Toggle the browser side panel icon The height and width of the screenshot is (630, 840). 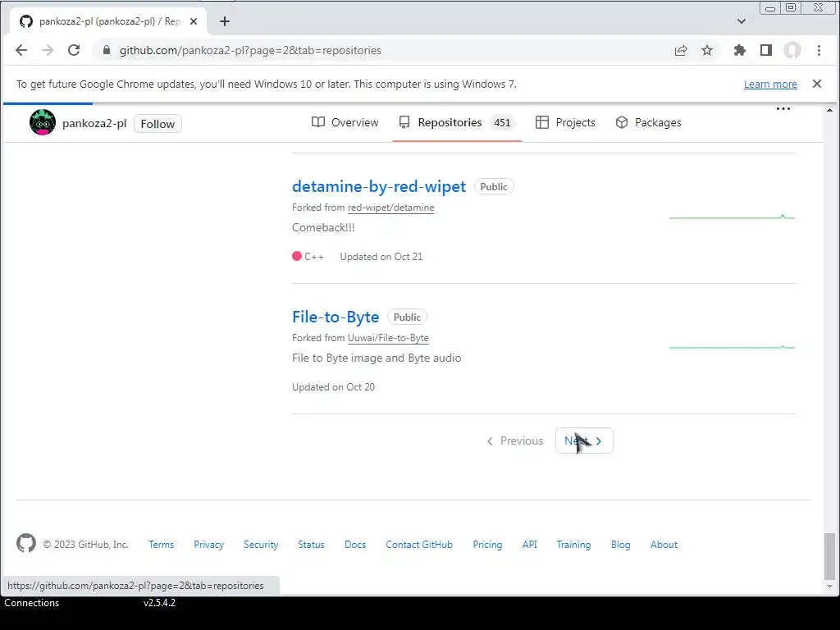(766, 50)
